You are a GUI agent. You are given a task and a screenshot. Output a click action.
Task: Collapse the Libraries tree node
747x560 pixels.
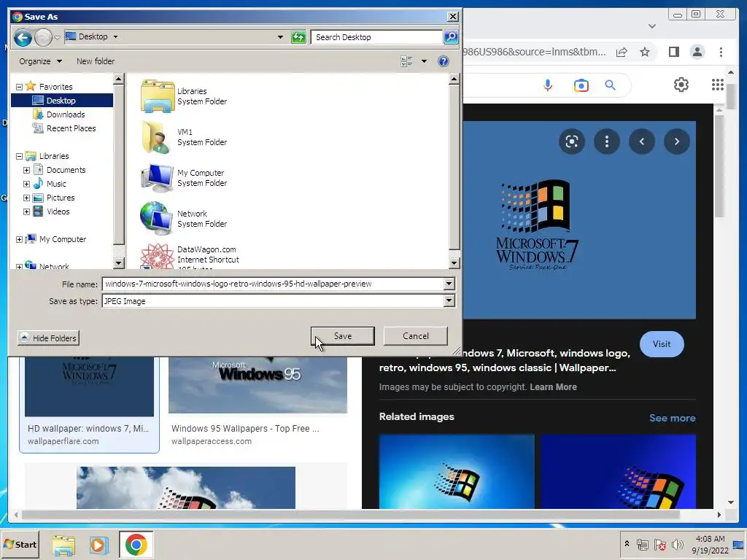(19, 156)
